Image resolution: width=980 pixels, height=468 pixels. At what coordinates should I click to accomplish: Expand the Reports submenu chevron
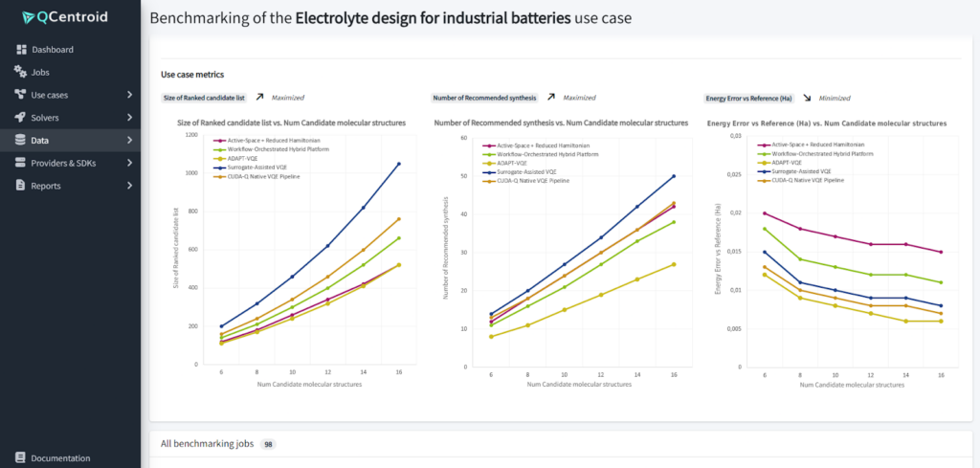tap(129, 186)
